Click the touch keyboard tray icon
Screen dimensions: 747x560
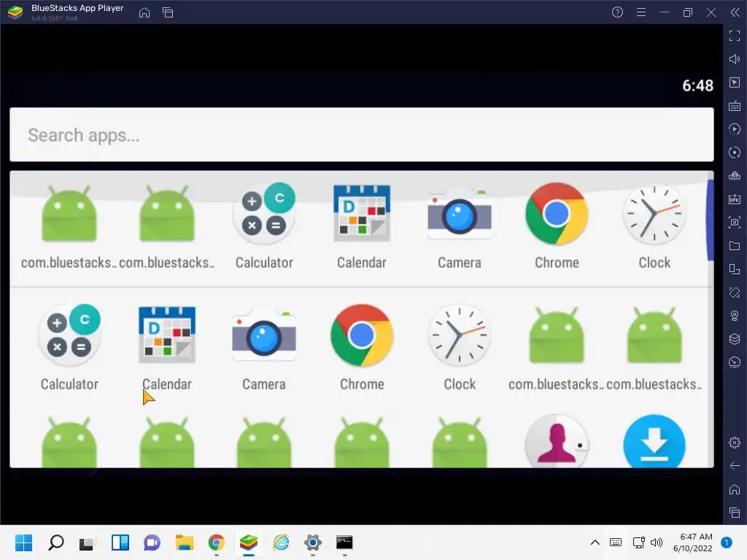[x=616, y=542]
